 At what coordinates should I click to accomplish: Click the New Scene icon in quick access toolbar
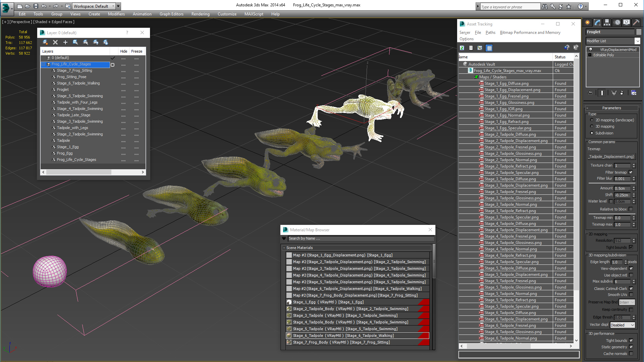click(x=20, y=6)
